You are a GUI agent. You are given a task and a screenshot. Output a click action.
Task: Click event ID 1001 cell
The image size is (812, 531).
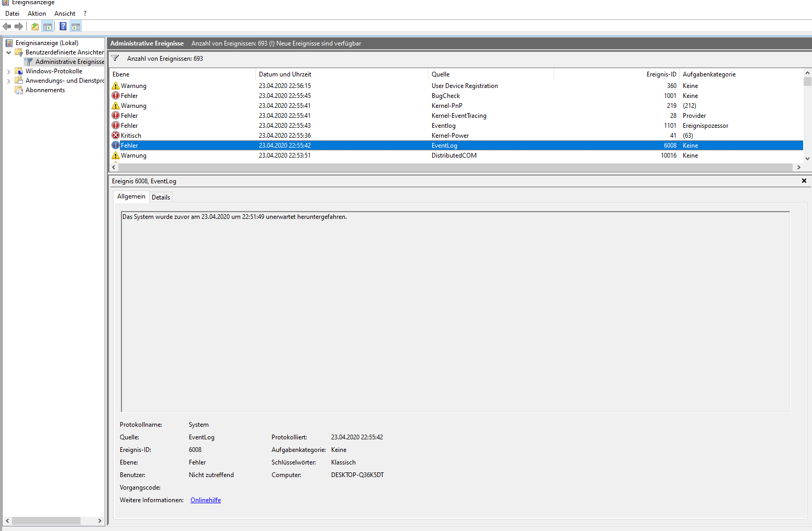tap(670, 96)
